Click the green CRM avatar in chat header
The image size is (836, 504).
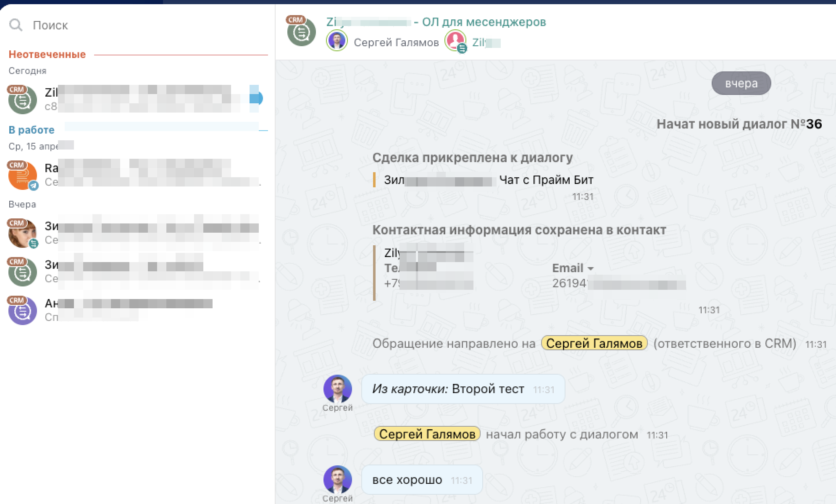[x=301, y=32]
